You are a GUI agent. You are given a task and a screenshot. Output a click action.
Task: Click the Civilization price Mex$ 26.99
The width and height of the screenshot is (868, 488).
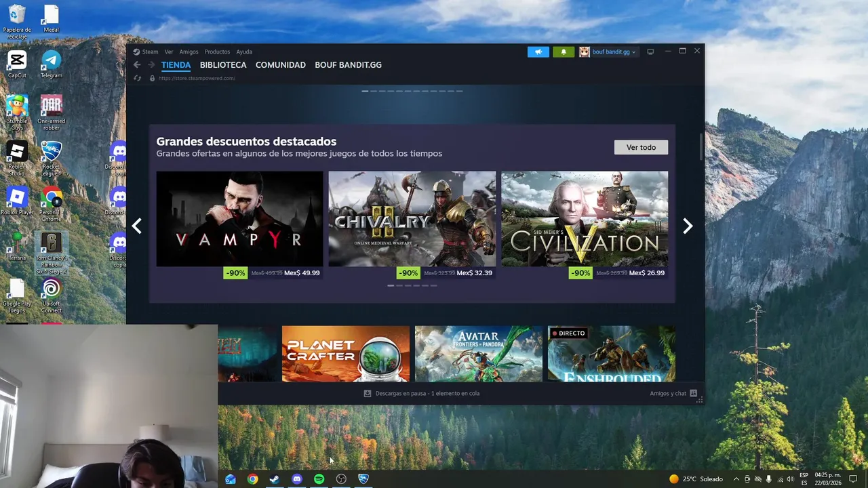coord(647,273)
